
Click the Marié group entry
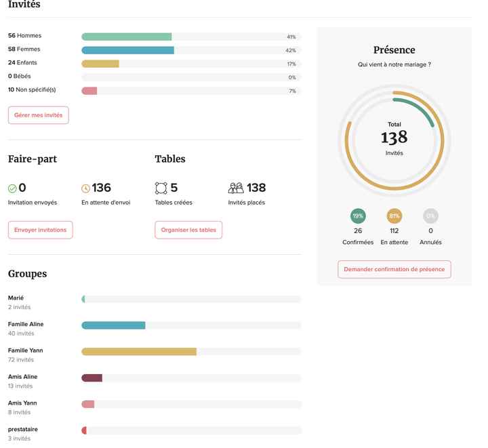coord(16,298)
